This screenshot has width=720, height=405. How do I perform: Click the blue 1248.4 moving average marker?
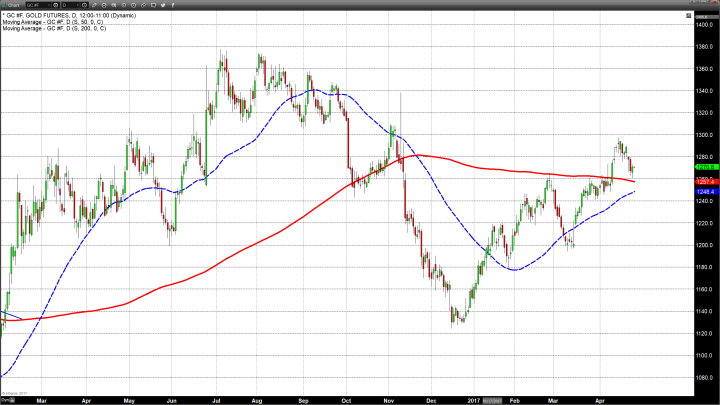[x=705, y=192]
